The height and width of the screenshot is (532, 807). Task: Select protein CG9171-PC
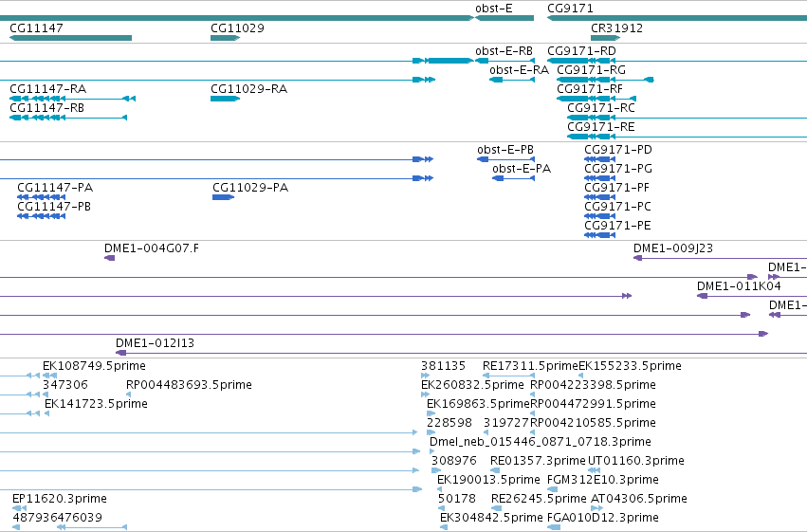tap(600, 216)
